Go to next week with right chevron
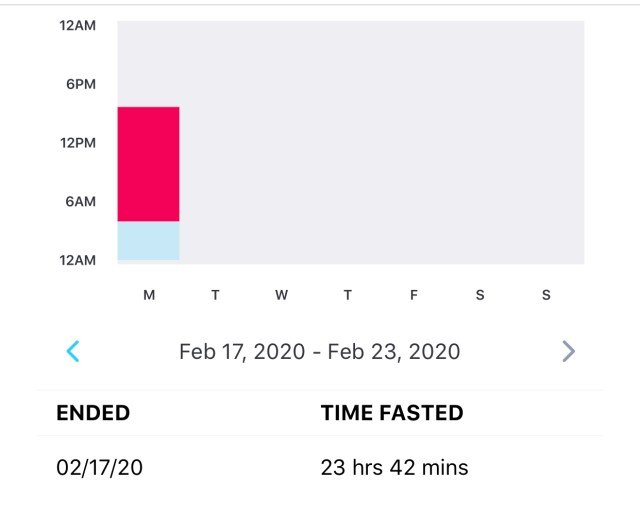 tap(568, 351)
